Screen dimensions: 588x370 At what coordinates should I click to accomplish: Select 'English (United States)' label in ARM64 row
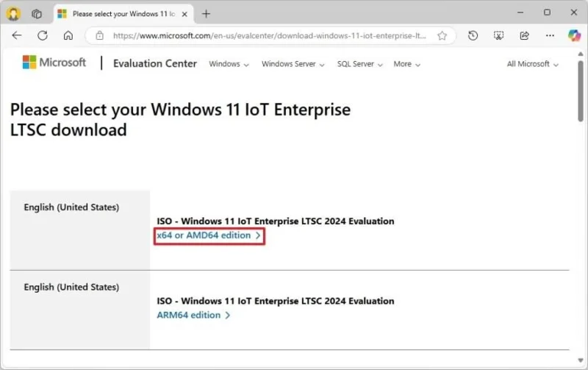(x=71, y=288)
